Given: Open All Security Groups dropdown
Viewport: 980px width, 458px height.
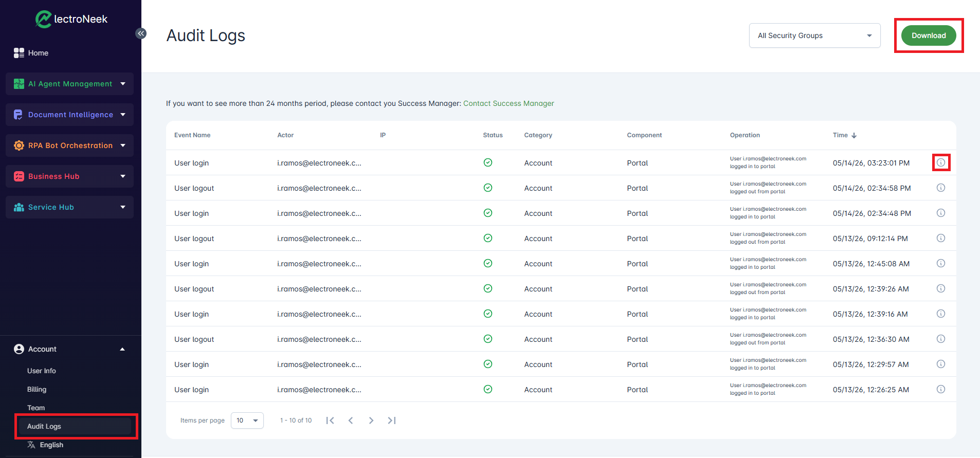Looking at the screenshot, I should point(814,35).
